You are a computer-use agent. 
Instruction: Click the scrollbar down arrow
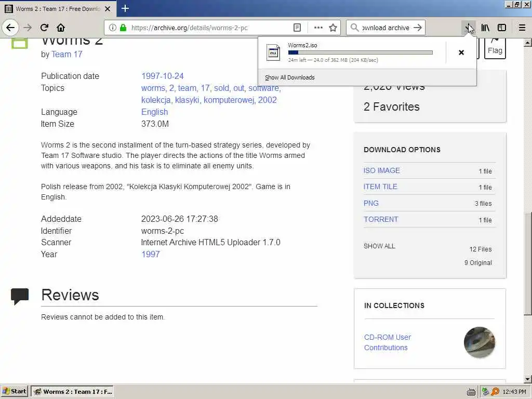pos(528,379)
